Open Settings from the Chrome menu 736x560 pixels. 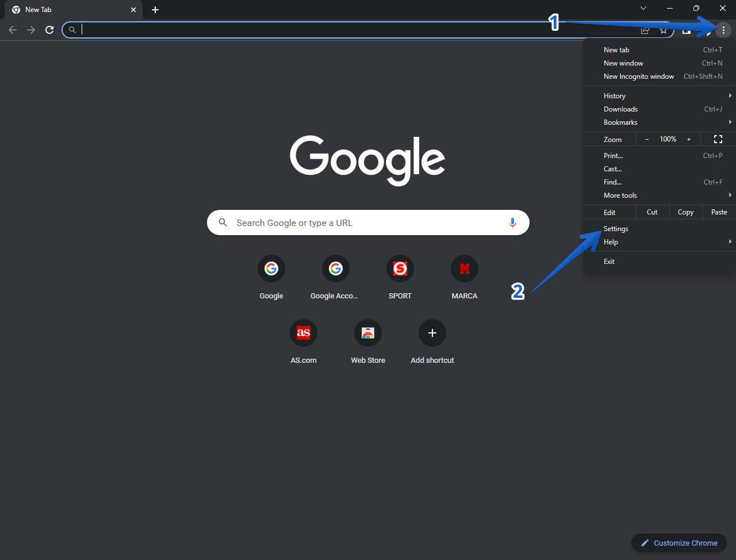[x=616, y=229]
